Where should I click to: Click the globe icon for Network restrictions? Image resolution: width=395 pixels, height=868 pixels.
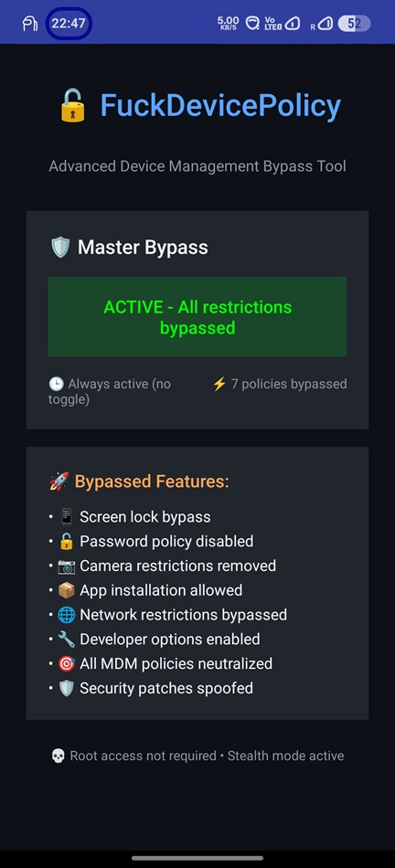pyautogui.click(x=67, y=615)
